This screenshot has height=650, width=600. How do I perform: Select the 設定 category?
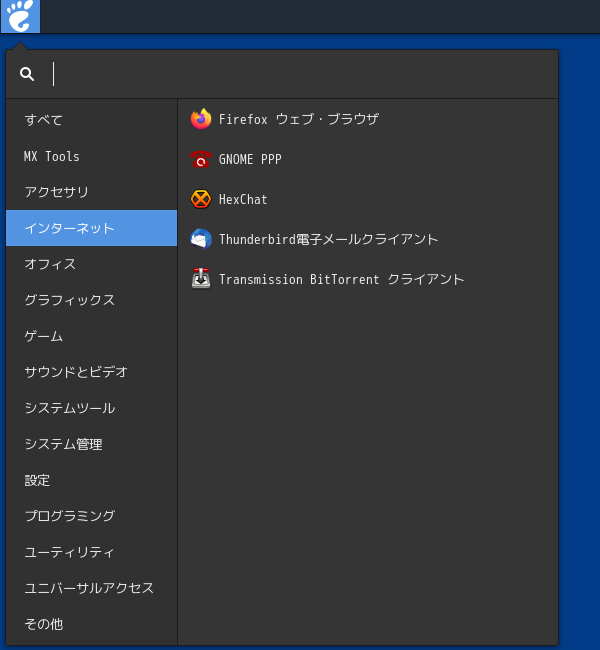coord(92,480)
